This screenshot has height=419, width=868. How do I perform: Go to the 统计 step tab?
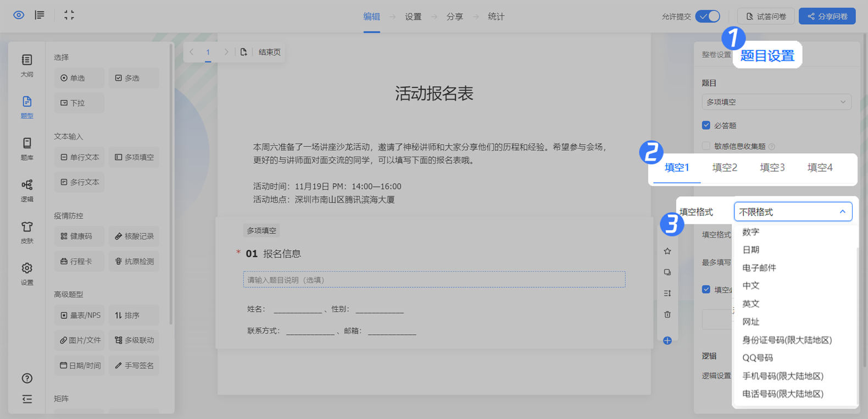[496, 16]
